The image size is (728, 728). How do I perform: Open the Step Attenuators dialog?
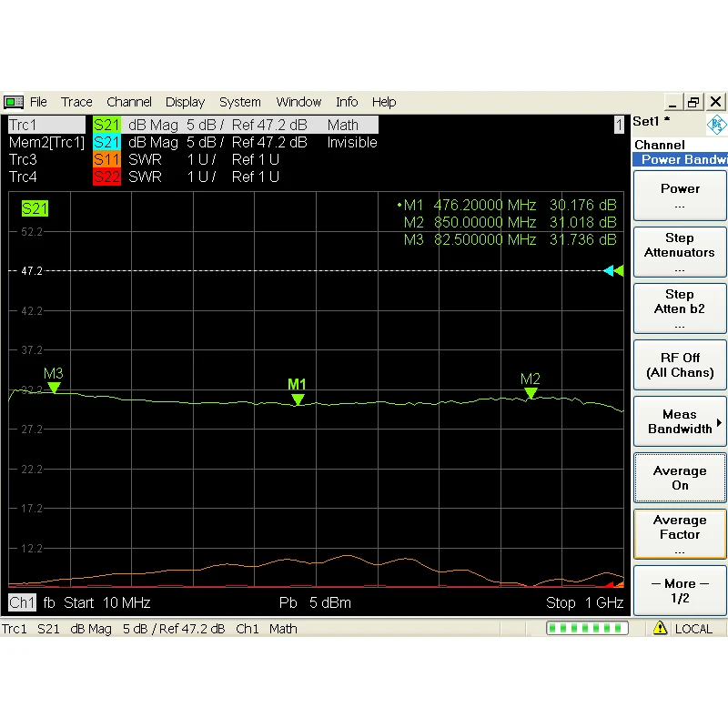click(680, 252)
